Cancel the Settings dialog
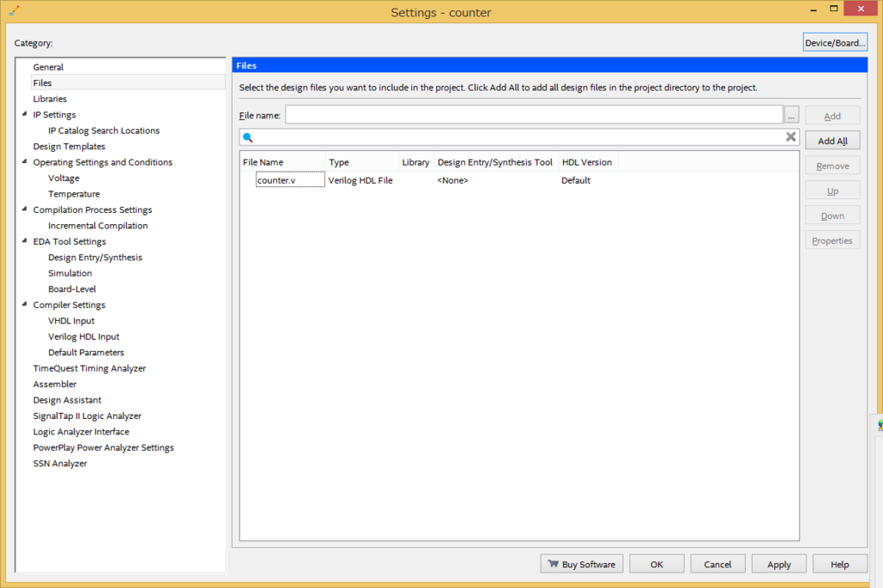The width and height of the screenshot is (883, 588). coord(717,565)
